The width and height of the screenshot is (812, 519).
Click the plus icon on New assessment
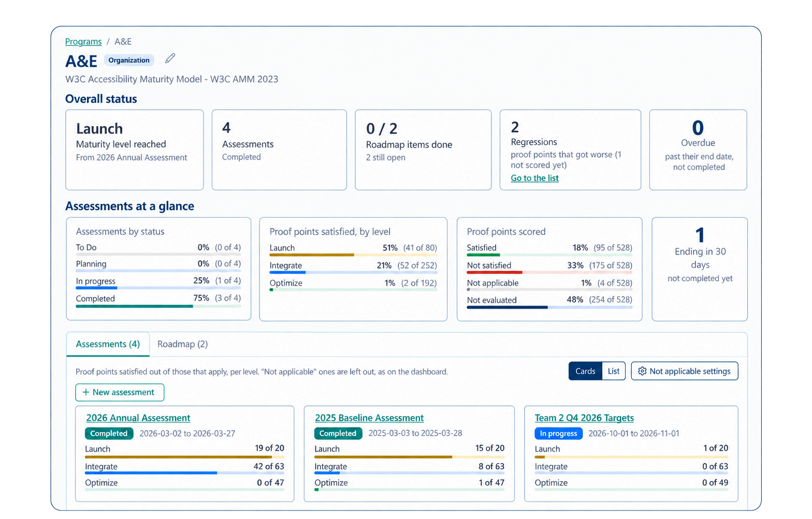coord(86,393)
